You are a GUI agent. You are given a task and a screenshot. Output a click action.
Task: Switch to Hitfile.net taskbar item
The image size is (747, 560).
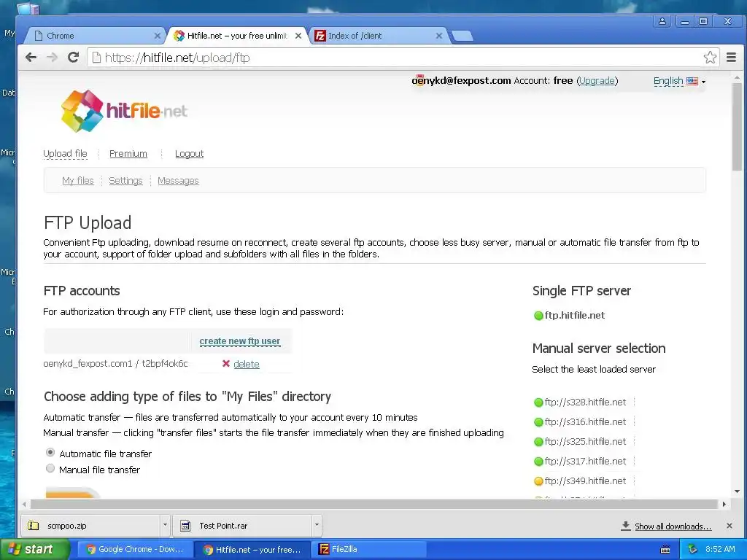click(253, 550)
